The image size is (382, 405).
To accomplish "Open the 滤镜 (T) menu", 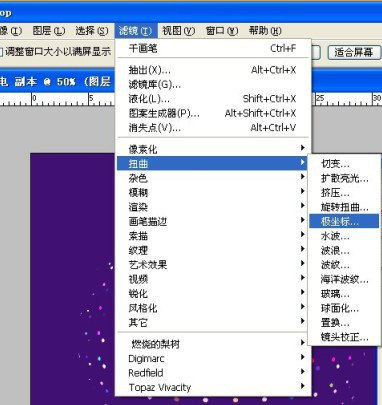I will point(136,31).
